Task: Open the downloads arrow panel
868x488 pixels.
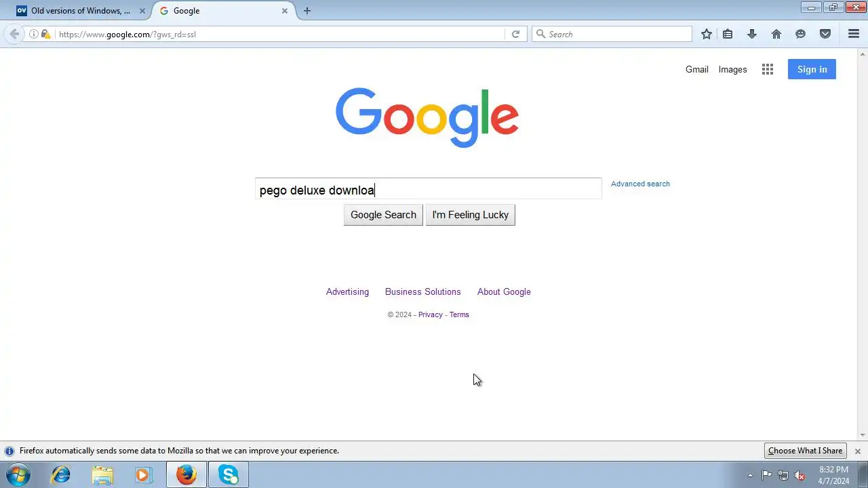Action: tap(752, 34)
